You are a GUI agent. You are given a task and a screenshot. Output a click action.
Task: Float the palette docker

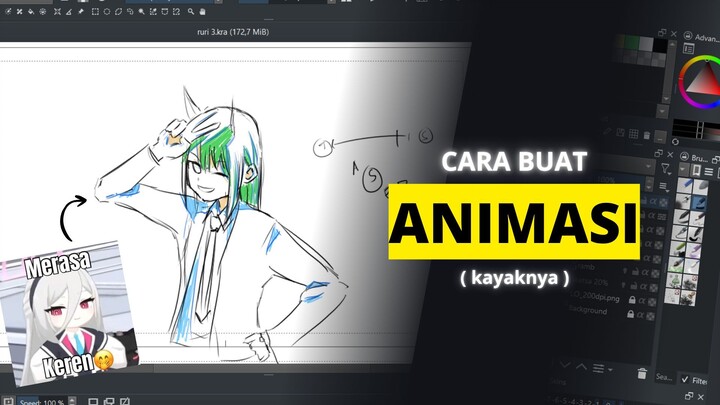(x=662, y=33)
